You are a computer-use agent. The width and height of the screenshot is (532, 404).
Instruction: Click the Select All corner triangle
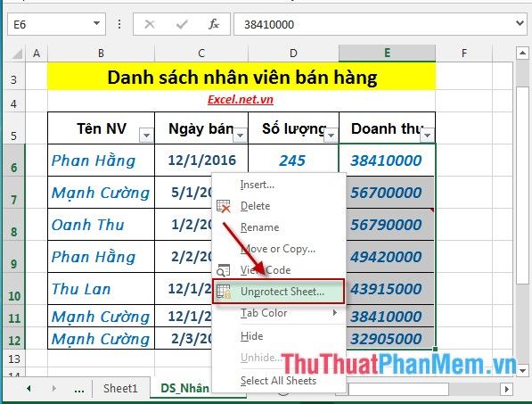(16, 54)
